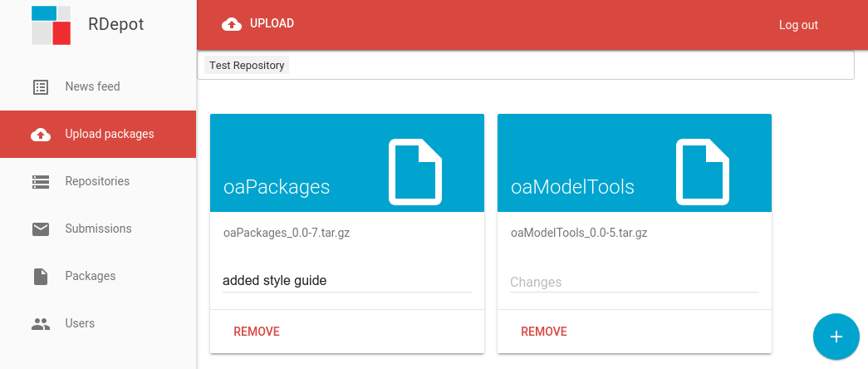Remove the oaPackages package
Screen dimensions: 868x369
(257, 332)
